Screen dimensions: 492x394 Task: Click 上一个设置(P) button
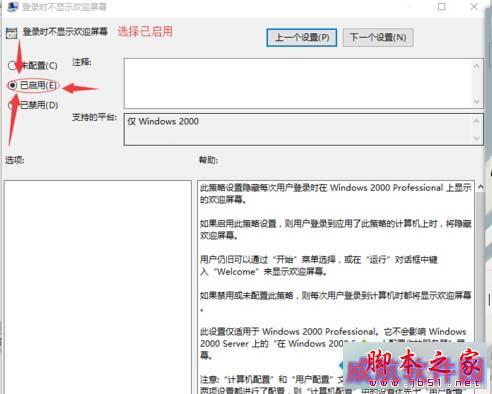[301, 37]
